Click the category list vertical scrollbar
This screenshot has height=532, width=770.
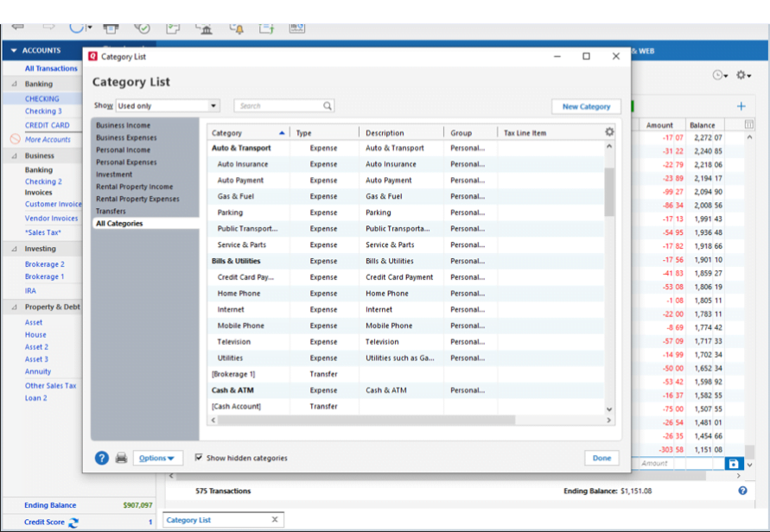pos(608,191)
